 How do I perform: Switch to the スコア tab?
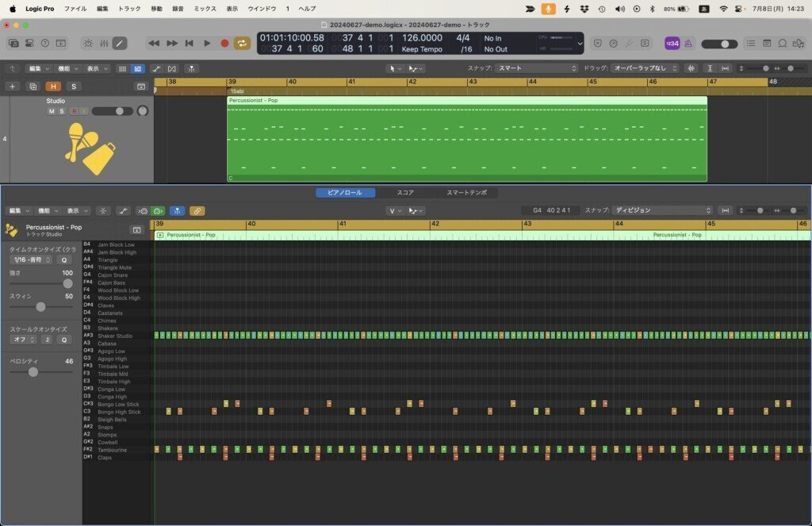point(405,193)
